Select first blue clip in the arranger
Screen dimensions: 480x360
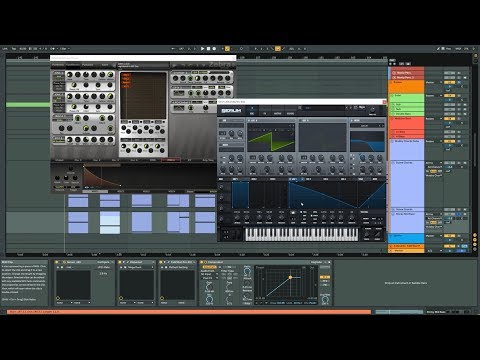[78, 201]
